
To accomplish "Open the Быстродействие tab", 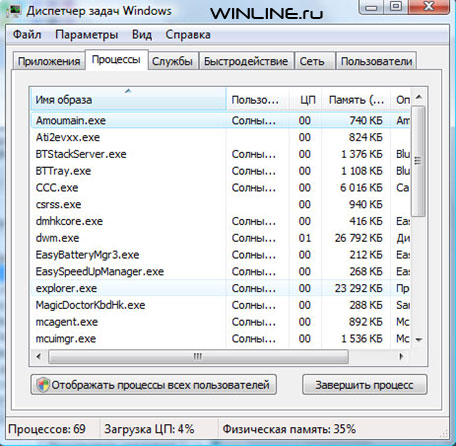I will click(246, 61).
